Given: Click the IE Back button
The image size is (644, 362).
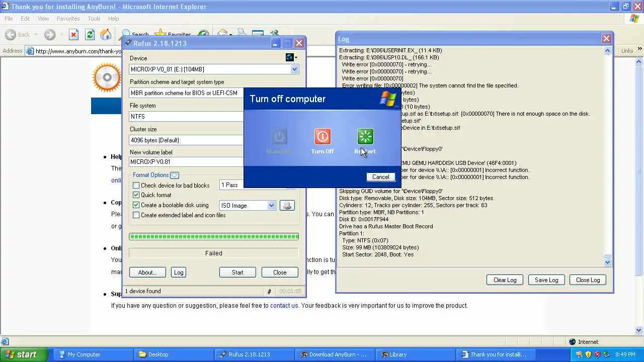Looking at the screenshot, I should (18, 35).
